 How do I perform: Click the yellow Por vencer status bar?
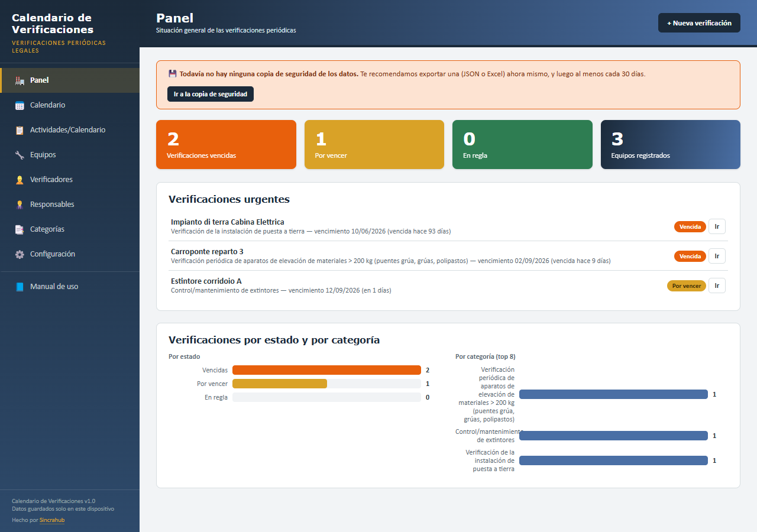click(280, 384)
